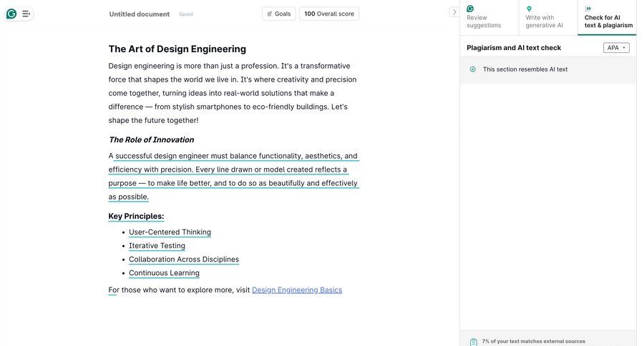Click the Untitled document title field
The width and height of the screenshot is (644, 346).
tap(140, 14)
